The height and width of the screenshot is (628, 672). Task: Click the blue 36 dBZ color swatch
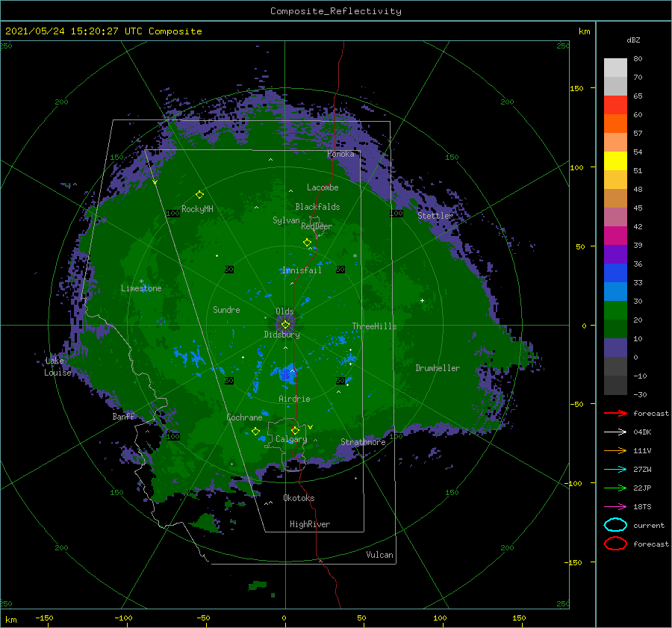pyautogui.click(x=615, y=273)
